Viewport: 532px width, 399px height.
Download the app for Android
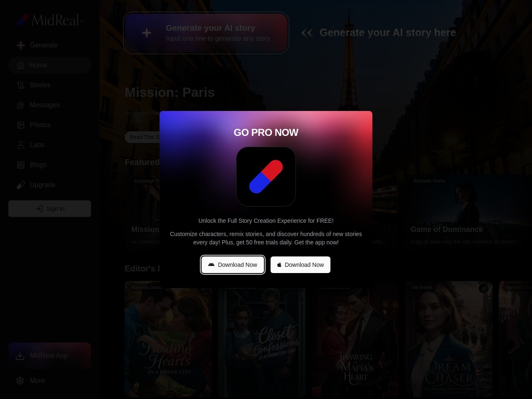pyautogui.click(x=232, y=265)
